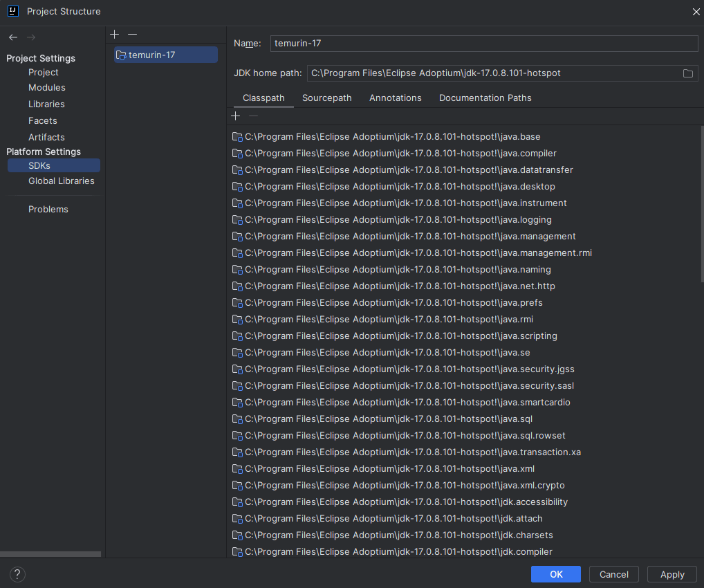
Task: Click the back navigation arrow
Action: point(13,37)
